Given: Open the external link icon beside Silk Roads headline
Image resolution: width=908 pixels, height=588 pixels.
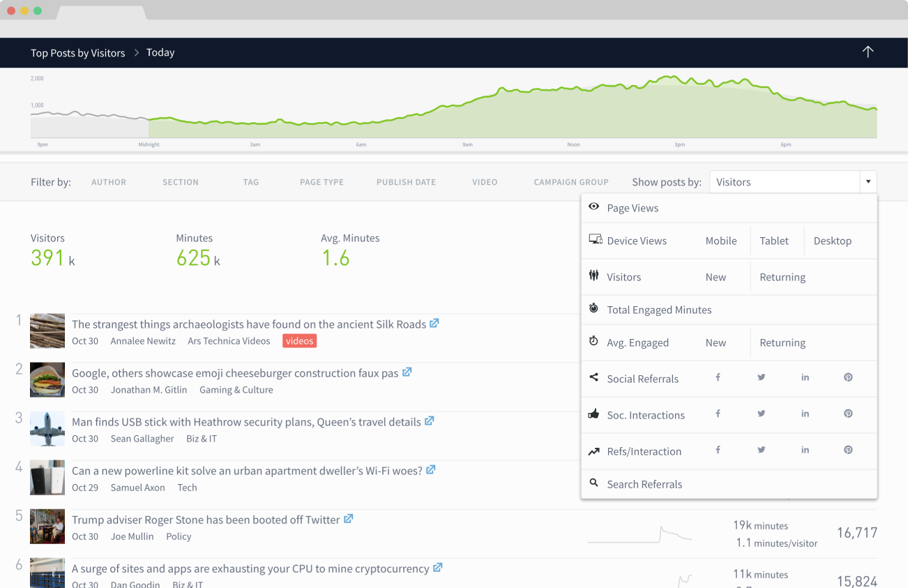Looking at the screenshot, I should click(434, 323).
